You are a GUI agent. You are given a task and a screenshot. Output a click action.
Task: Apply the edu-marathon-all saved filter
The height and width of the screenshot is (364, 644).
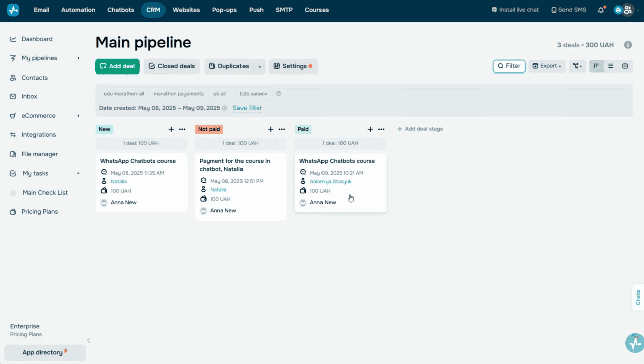coord(124,94)
